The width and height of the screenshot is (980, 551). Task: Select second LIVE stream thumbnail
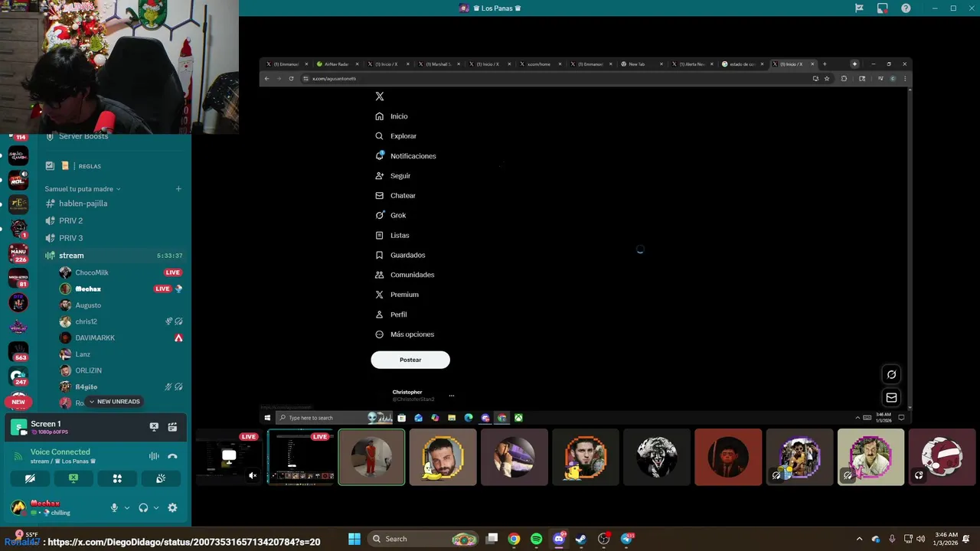300,457
